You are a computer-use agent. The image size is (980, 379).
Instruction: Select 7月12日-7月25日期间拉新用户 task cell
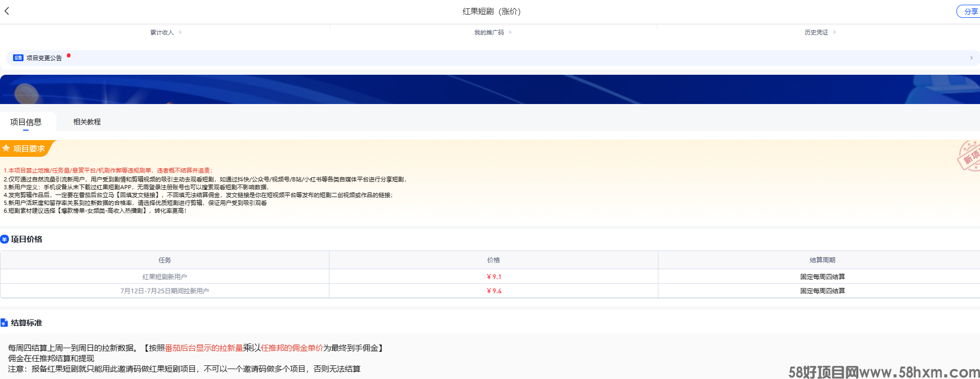[164, 291]
